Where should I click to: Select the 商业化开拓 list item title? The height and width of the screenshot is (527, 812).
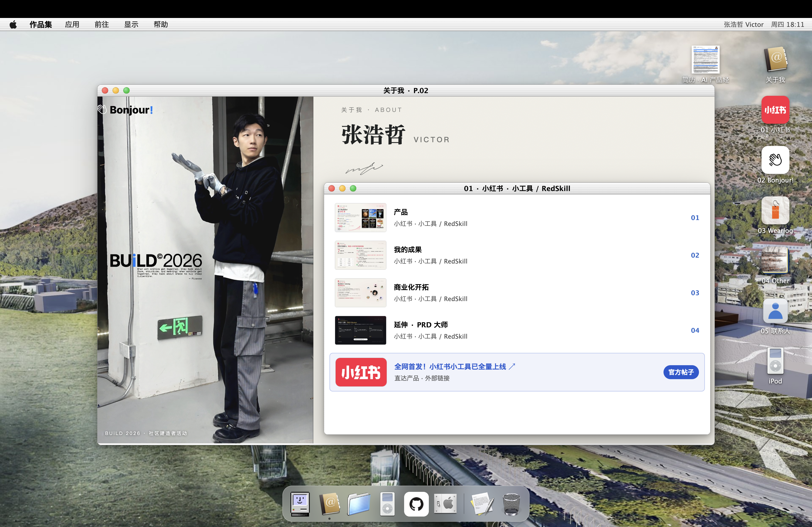click(411, 287)
